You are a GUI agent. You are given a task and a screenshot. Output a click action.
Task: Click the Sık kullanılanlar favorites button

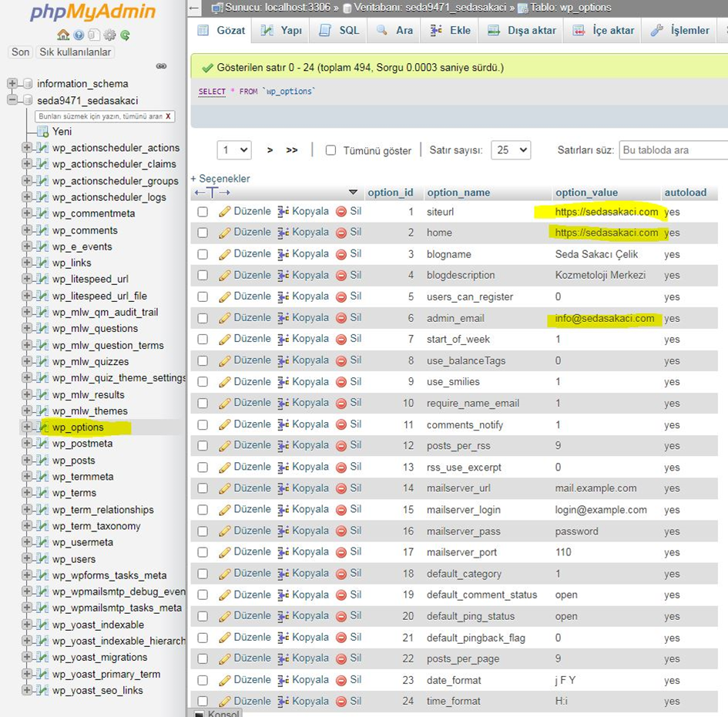(x=75, y=52)
